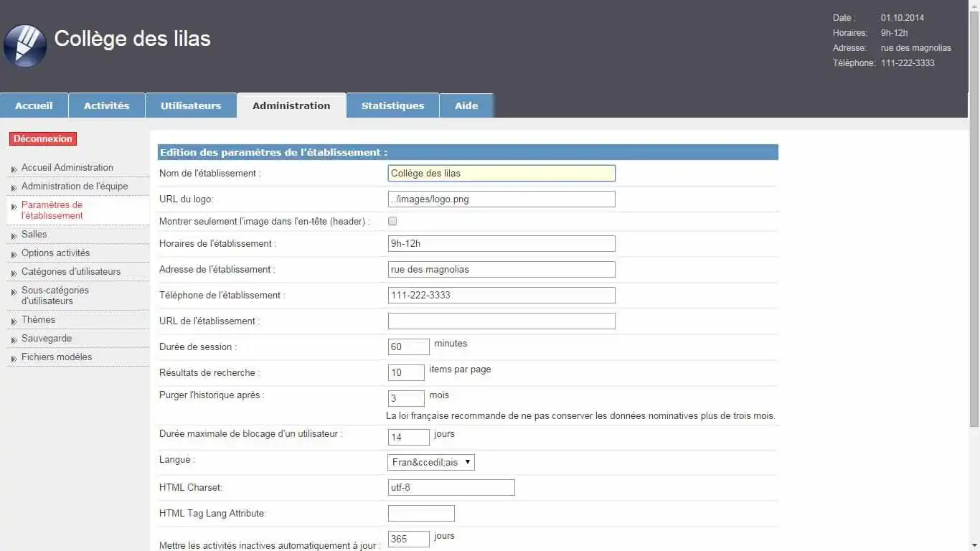Click header address rue des magnolias

click(x=916, y=48)
